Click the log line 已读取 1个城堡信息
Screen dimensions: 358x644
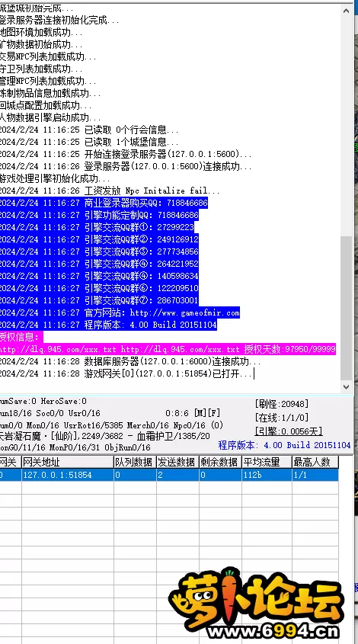89,142
